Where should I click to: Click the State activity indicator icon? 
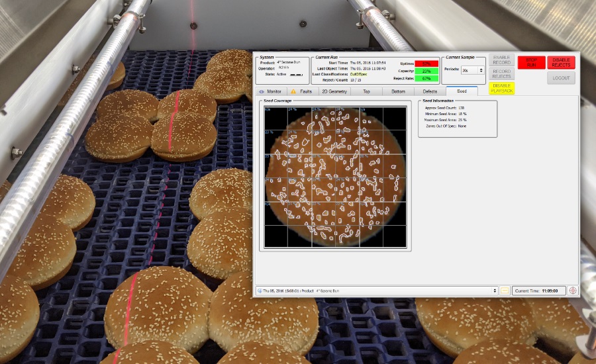pos(296,74)
